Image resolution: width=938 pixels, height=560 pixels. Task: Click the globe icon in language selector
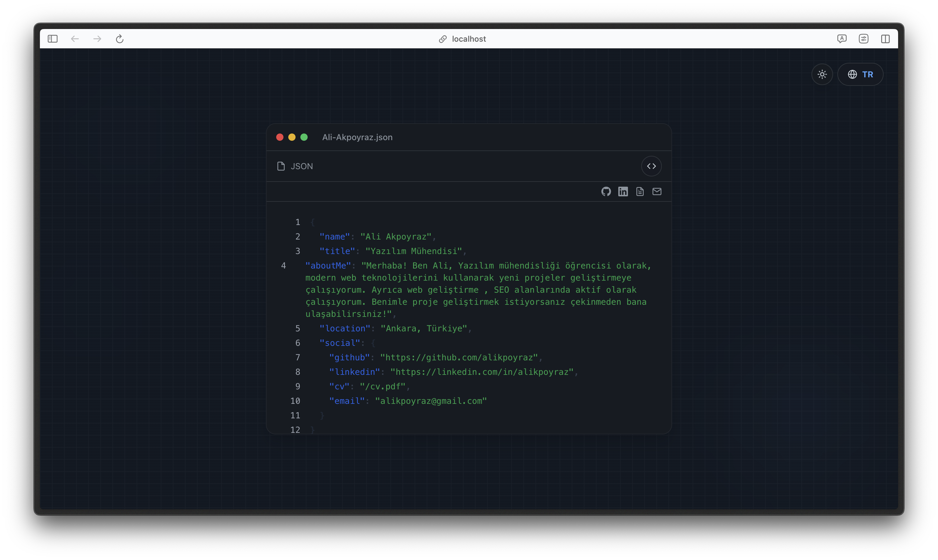[x=853, y=74]
